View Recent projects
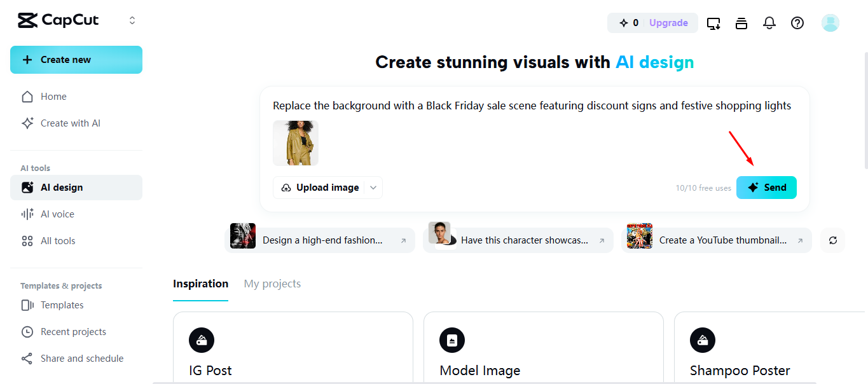The image size is (868, 384). point(73,331)
